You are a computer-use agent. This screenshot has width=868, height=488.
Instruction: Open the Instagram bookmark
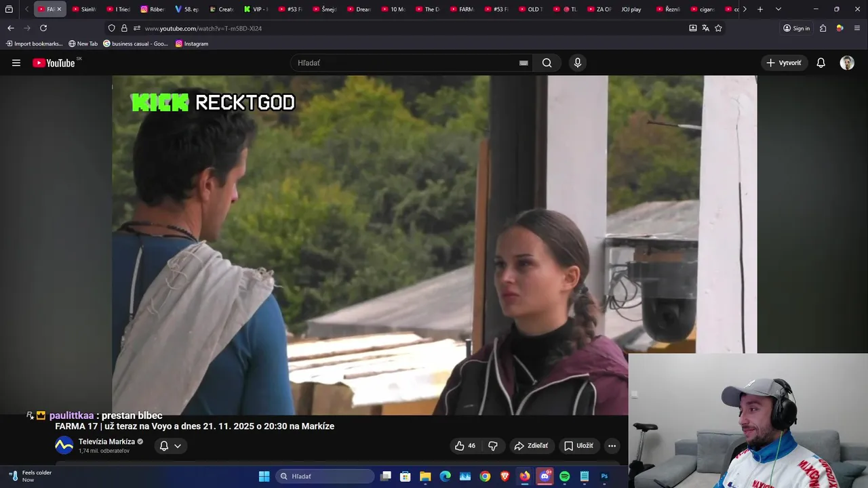(x=192, y=43)
